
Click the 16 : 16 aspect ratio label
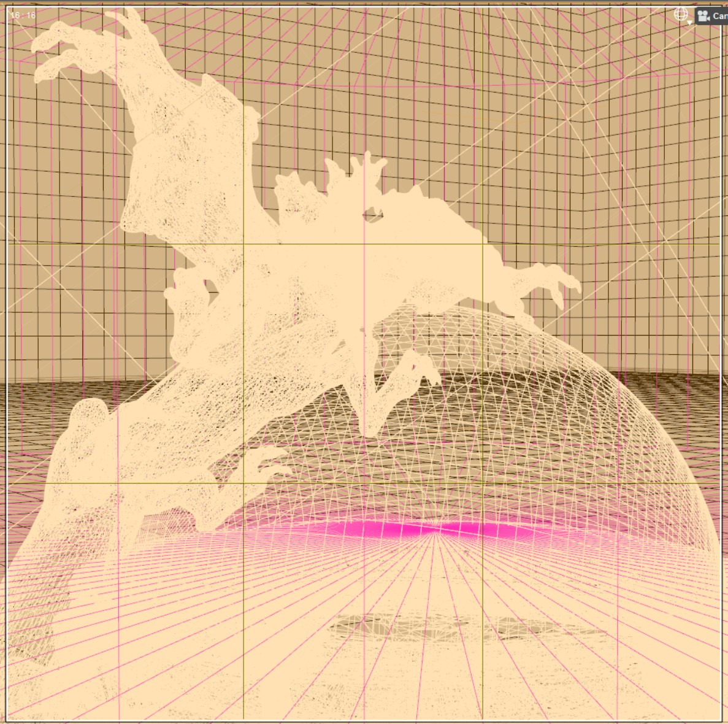(x=23, y=15)
